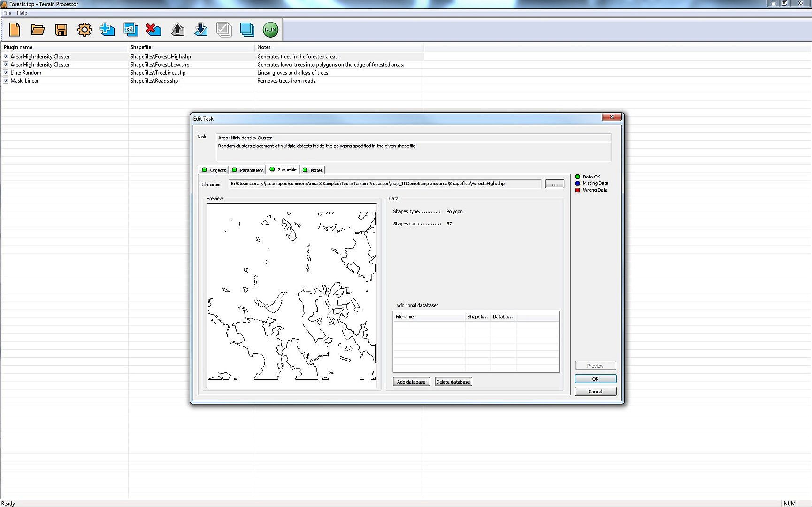Add a new task with plus icon
This screenshot has width=812, height=507.
coord(107,30)
